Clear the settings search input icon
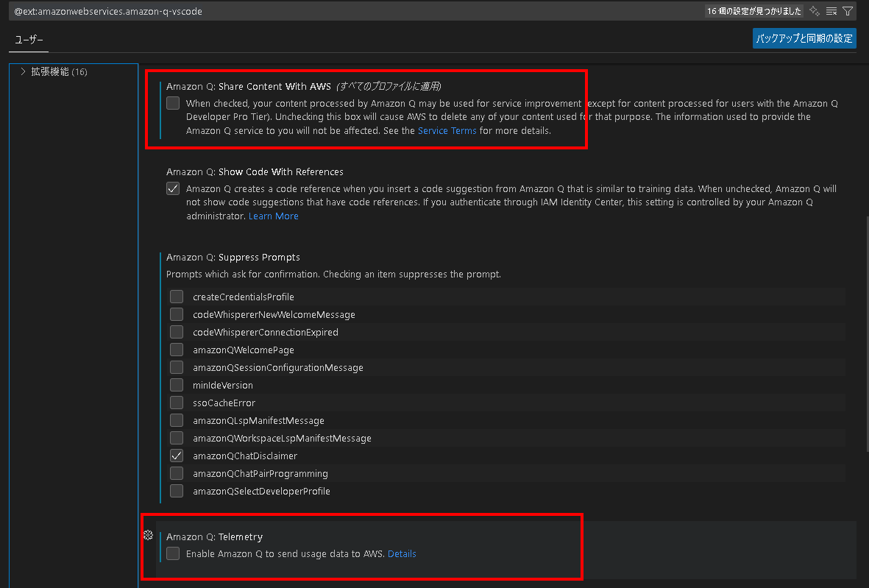 tap(831, 11)
